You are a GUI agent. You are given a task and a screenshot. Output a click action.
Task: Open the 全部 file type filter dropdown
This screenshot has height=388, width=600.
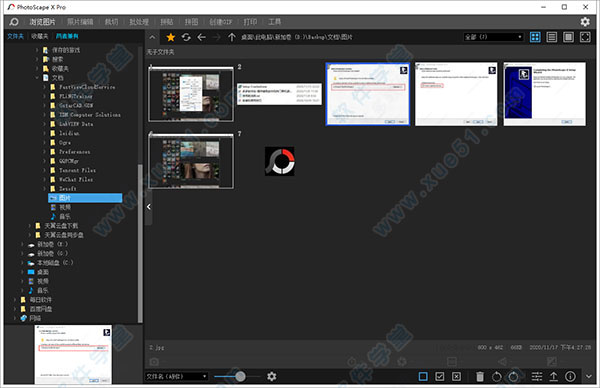coord(493,37)
